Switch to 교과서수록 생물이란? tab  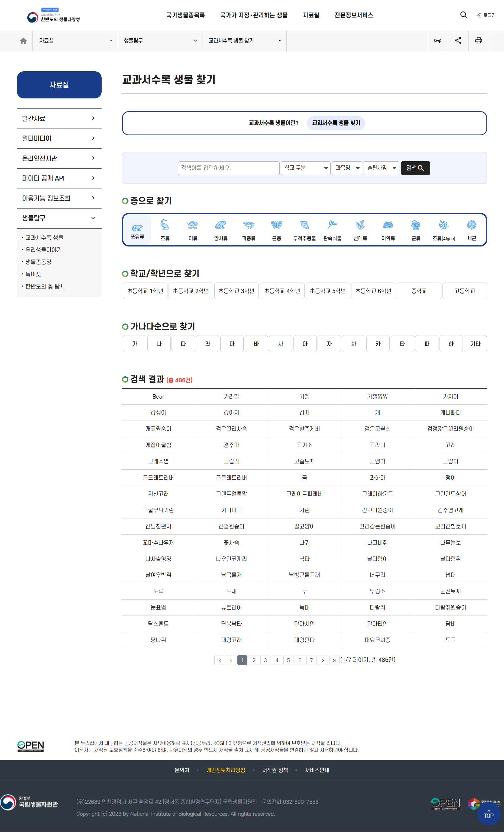(273, 123)
